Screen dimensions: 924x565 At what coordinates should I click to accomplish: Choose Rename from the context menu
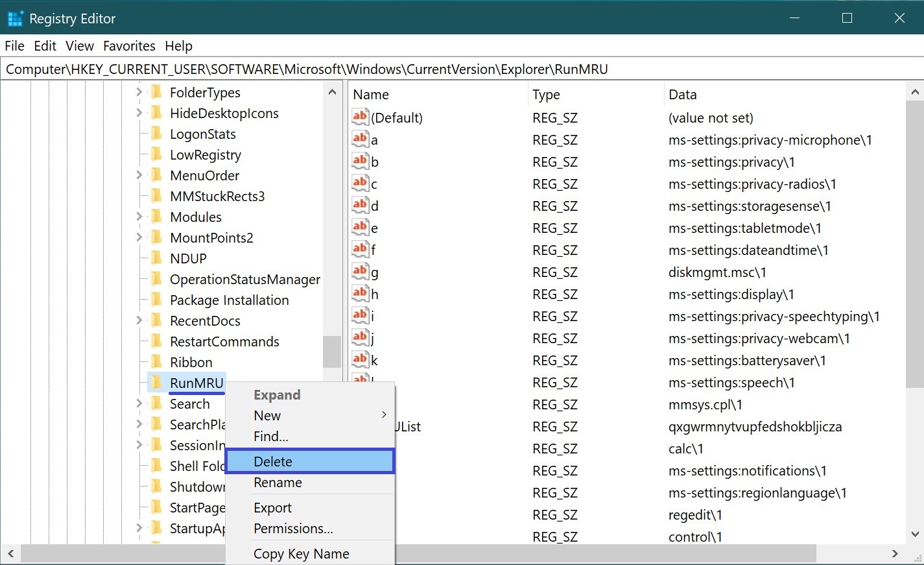pos(310,483)
